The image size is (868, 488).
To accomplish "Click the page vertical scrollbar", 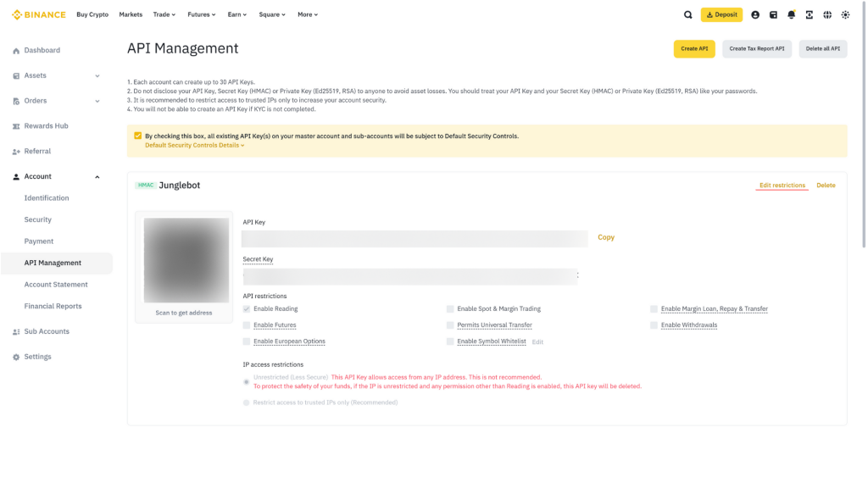I will pyautogui.click(x=864, y=124).
